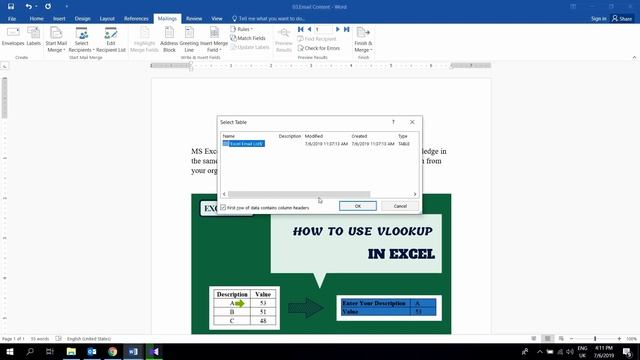Screen dimensions: 640x360
Task: Click English (United States) language in status bar
Action: pos(89,339)
